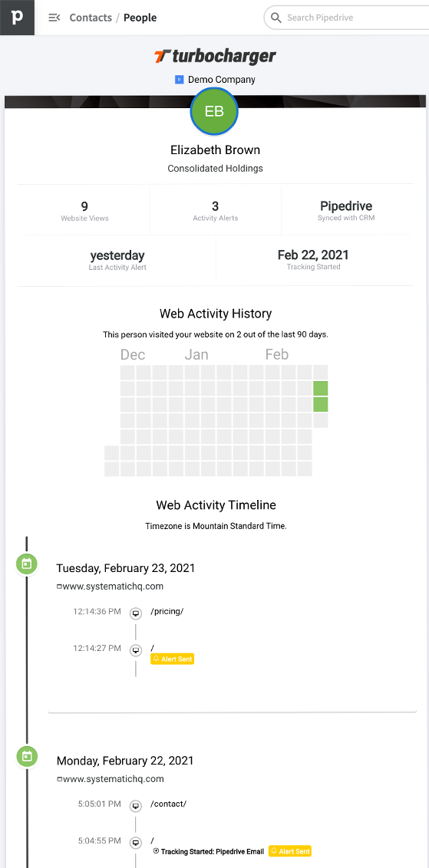Image resolution: width=429 pixels, height=868 pixels.
Task: Click the February 22 calendar timeline icon
Action: [x=27, y=755]
